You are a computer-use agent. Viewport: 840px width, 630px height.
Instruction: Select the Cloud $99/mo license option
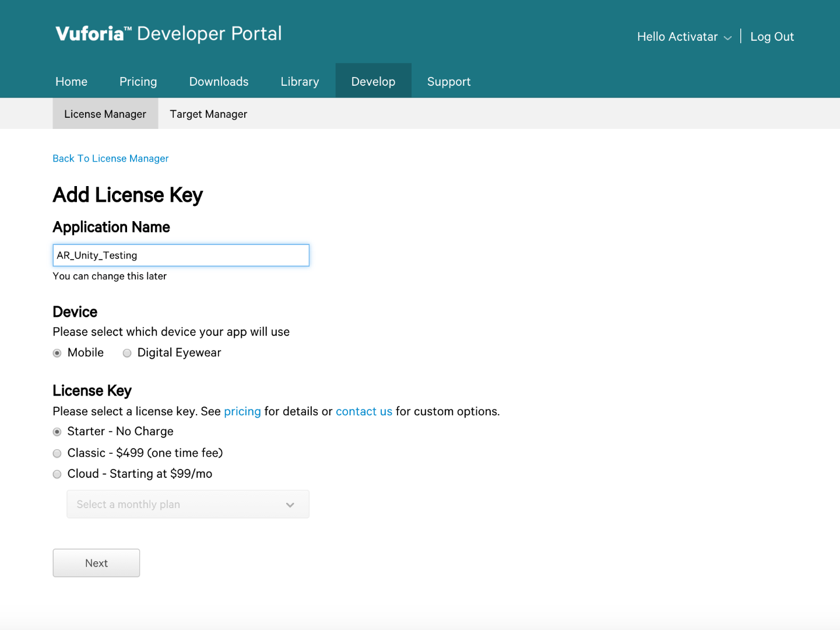click(57, 474)
